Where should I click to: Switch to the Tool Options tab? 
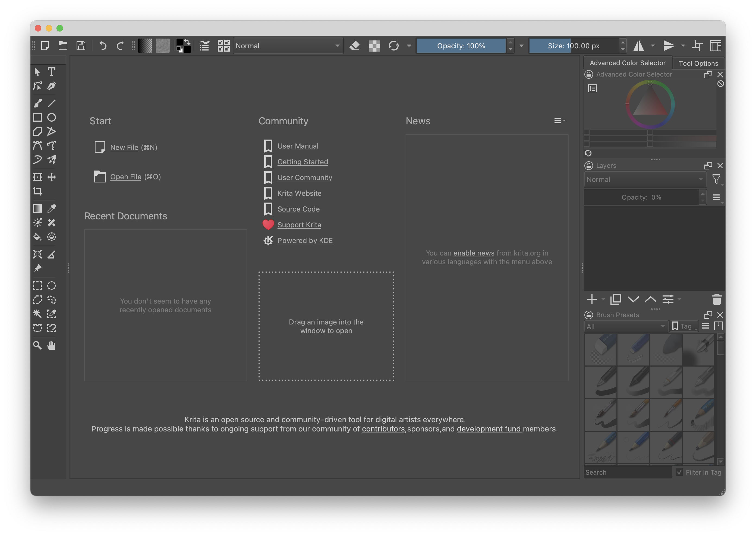point(698,63)
